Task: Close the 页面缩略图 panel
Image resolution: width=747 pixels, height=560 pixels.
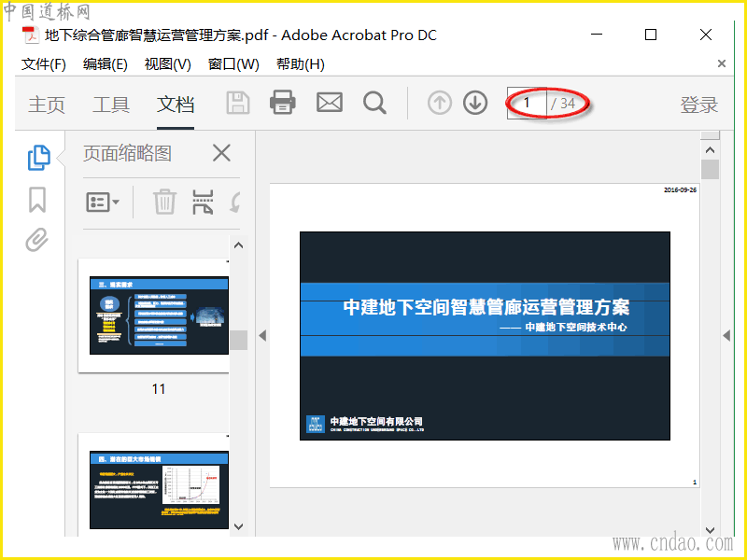Action: click(x=221, y=153)
